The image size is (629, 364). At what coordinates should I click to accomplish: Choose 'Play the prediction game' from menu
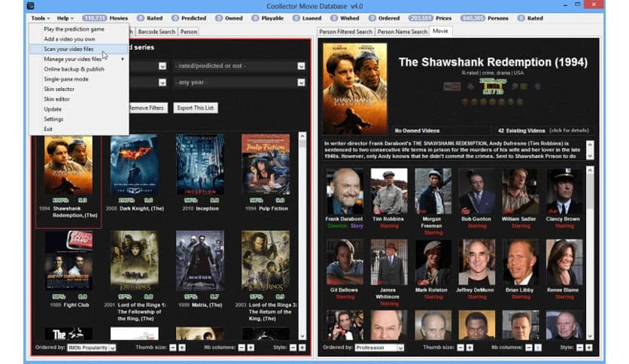click(79, 29)
